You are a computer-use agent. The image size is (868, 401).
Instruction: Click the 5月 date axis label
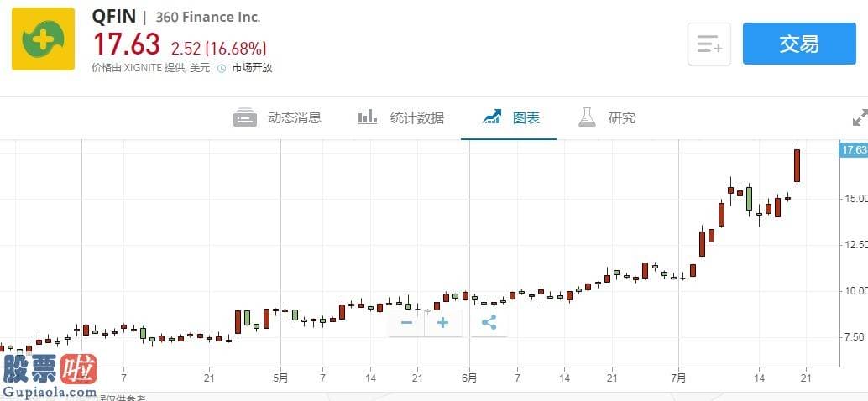point(280,378)
